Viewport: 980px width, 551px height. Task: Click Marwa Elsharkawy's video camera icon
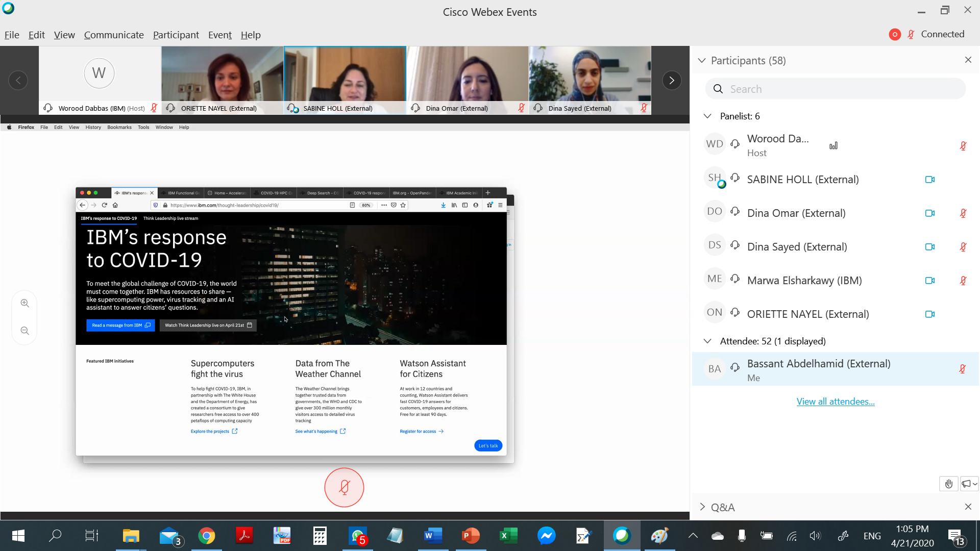point(930,281)
